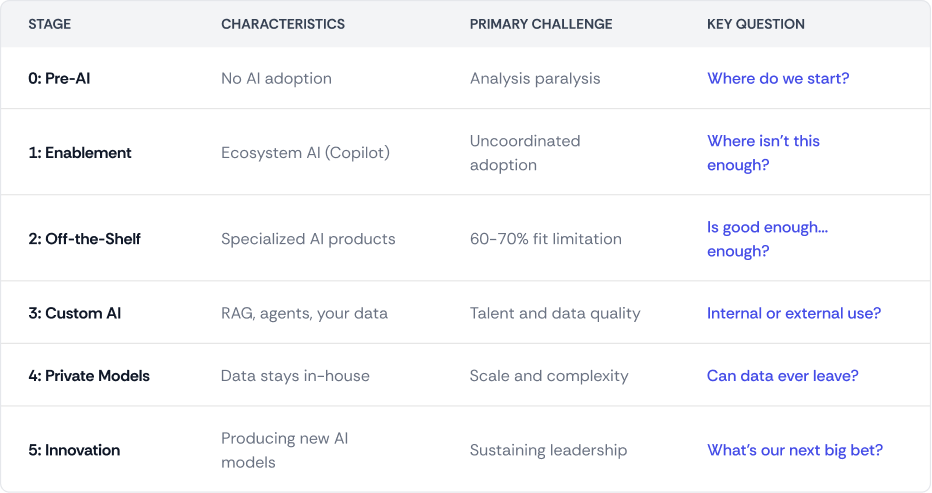Click the '5: Innovation' stage label
This screenshot has width=932, height=493.
click(x=74, y=450)
